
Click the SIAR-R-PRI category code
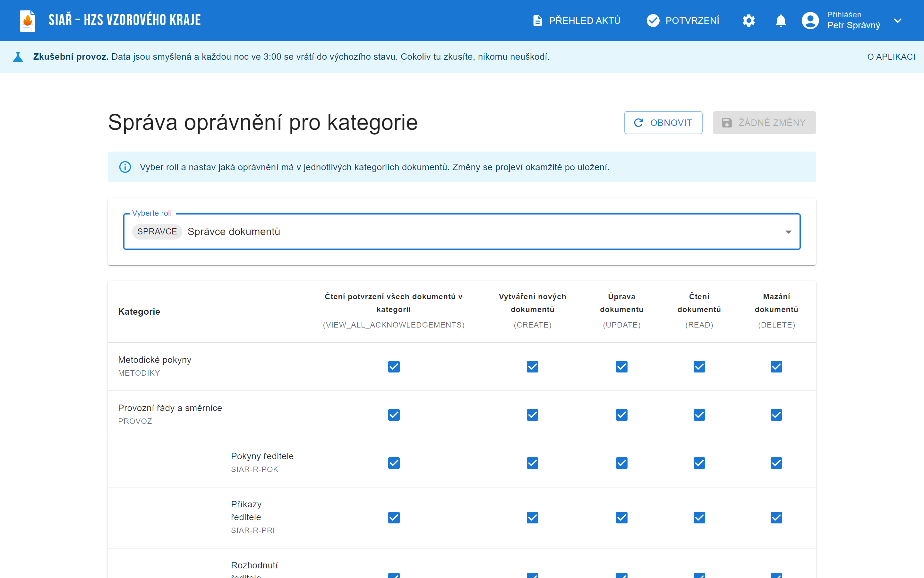pyautogui.click(x=253, y=530)
